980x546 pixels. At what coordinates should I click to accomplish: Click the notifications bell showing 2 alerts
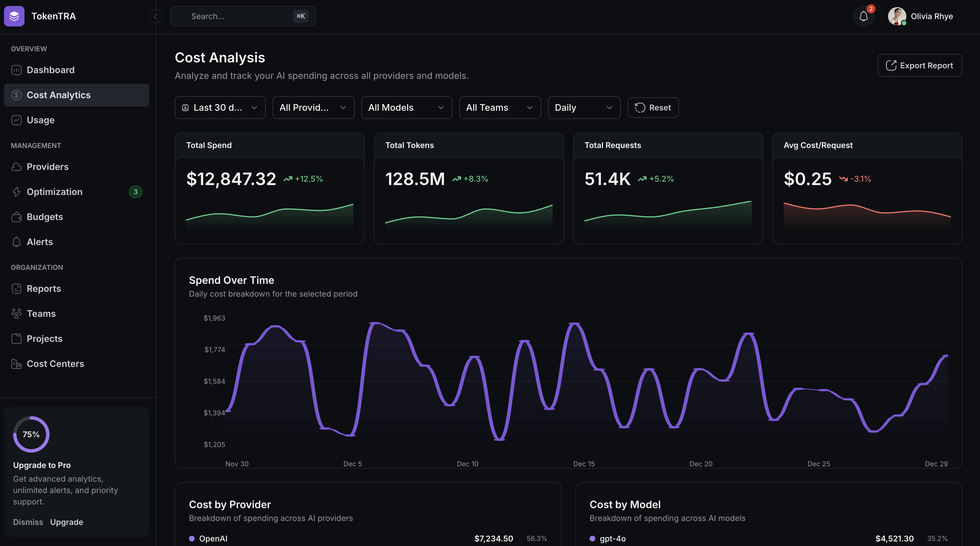tap(863, 16)
